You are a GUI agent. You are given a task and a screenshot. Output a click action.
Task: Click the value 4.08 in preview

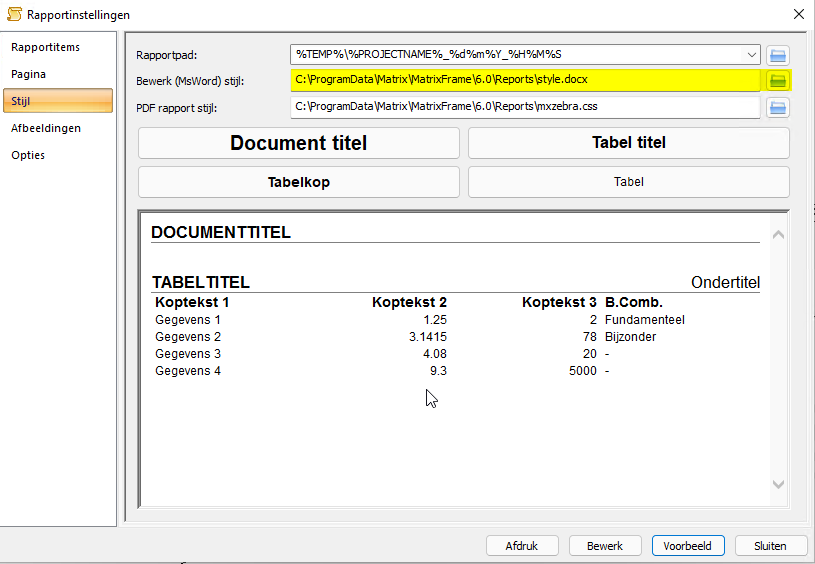[x=435, y=354]
